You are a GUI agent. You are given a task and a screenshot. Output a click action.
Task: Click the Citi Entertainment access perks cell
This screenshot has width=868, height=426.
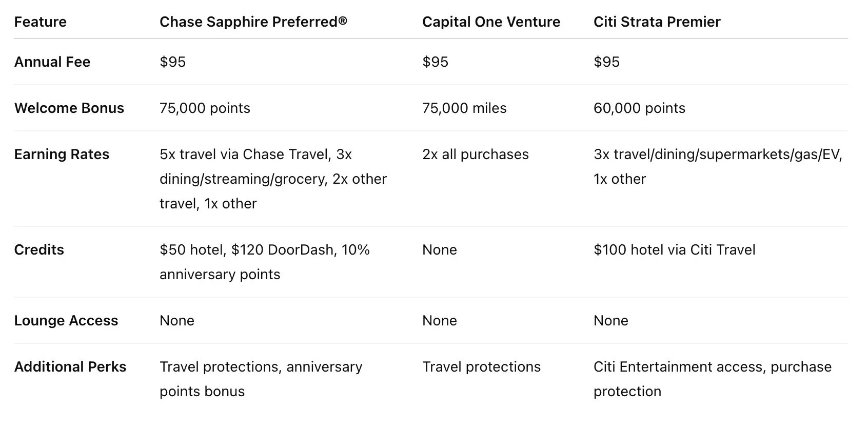712,367
